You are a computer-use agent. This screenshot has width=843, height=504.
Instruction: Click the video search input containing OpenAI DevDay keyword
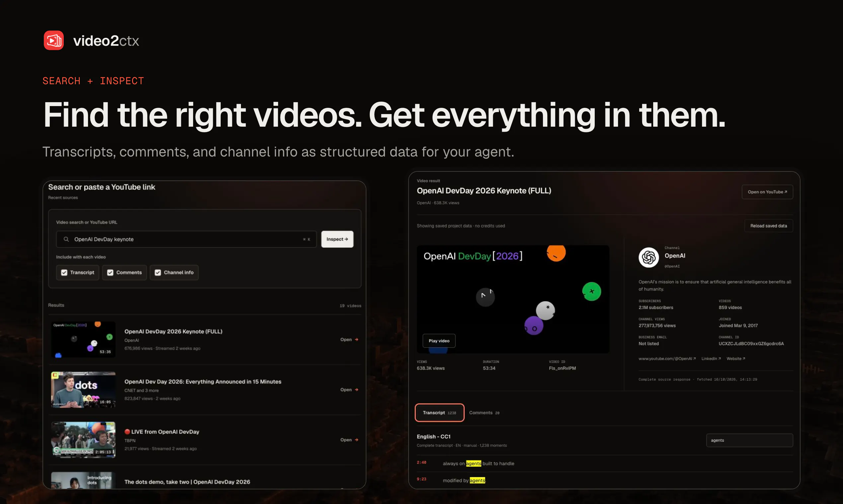point(186,239)
